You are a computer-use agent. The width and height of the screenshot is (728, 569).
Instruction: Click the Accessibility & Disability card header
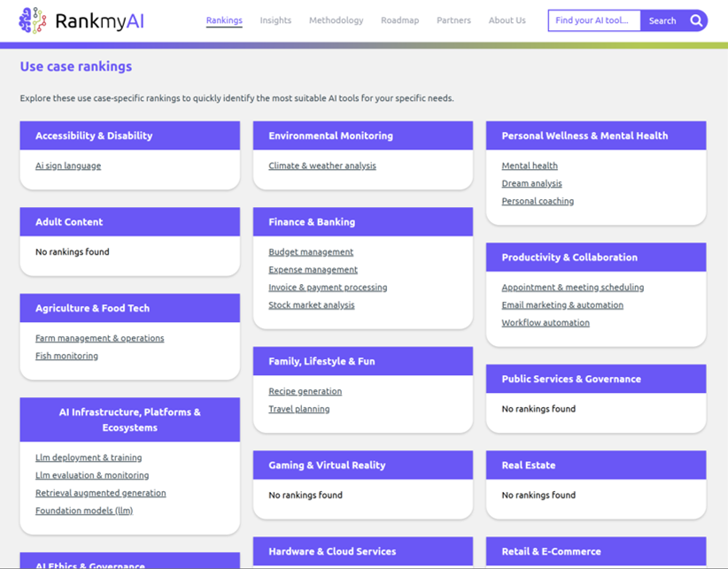click(130, 135)
